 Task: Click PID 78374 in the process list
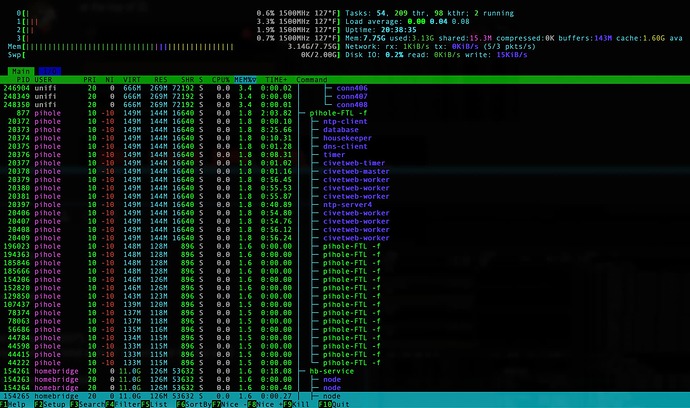pos(18,313)
